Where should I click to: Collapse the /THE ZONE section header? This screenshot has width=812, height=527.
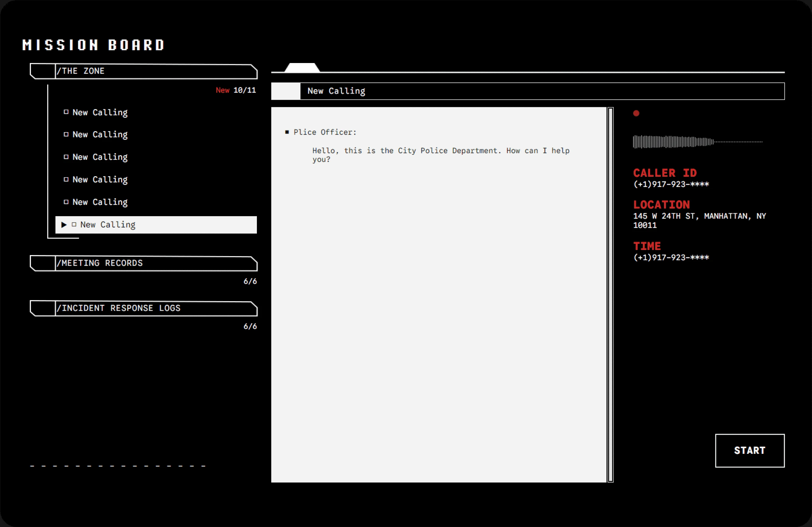click(144, 71)
